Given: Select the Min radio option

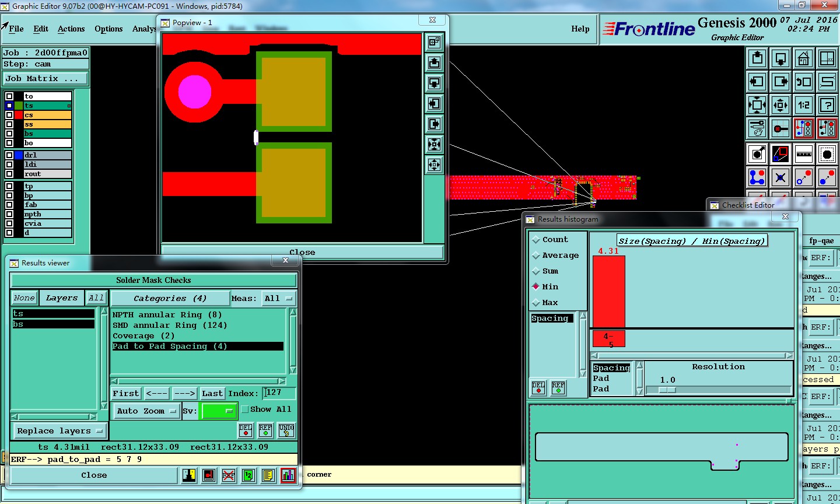Looking at the screenshot, I should pos(536,287).
